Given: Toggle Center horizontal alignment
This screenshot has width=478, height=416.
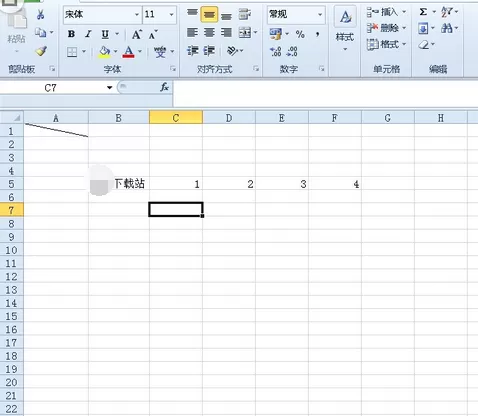Looking at the screenshot, I should (209, 33).
